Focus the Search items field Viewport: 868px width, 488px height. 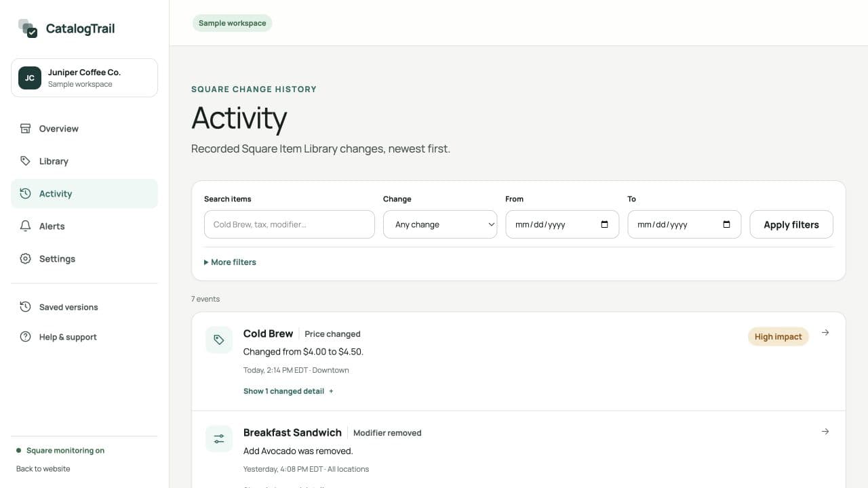coord(290,224)
